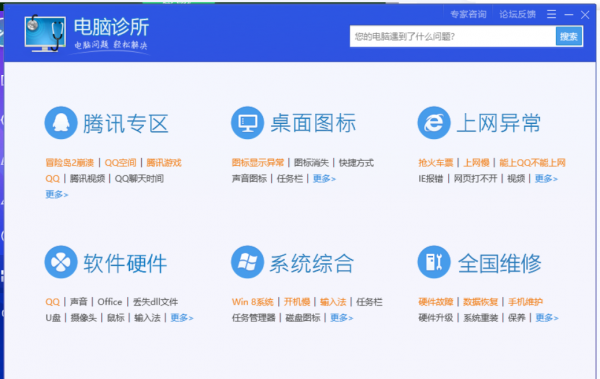Click the 软件硬件 clover icon

61,262
